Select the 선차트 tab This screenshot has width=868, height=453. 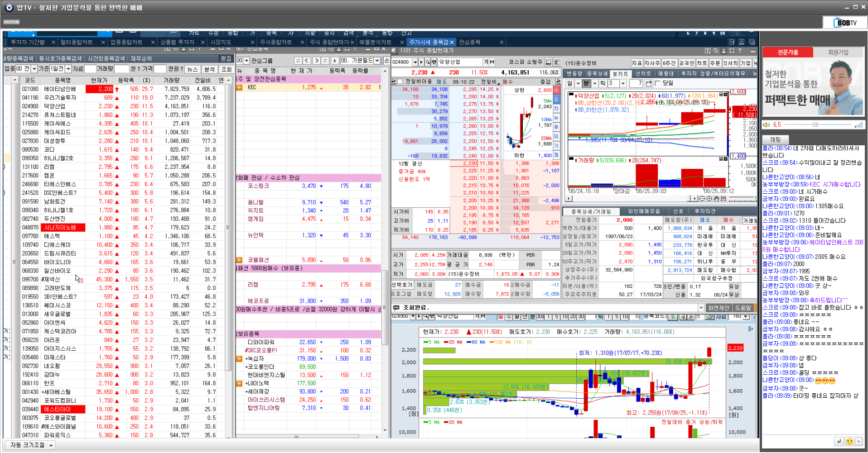coord(642,73)
